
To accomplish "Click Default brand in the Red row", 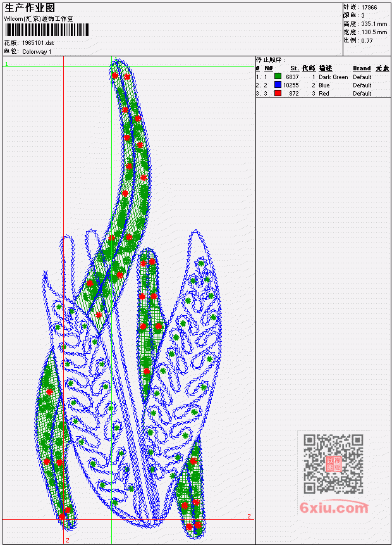I will 362,94.
